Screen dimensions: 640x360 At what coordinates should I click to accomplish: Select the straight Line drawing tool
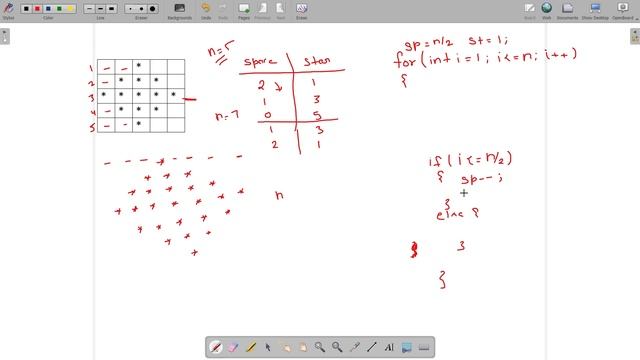point(371,347)
